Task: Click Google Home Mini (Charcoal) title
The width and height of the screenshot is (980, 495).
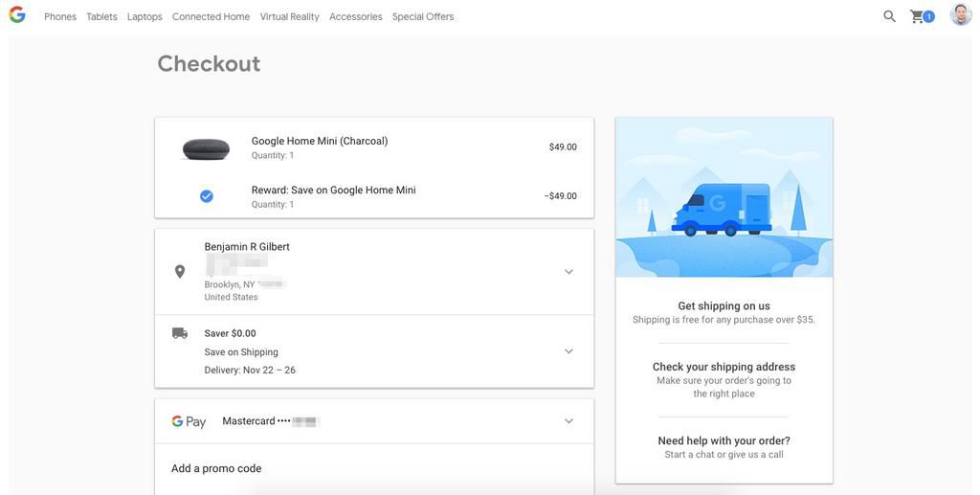Action: (320, 141)
